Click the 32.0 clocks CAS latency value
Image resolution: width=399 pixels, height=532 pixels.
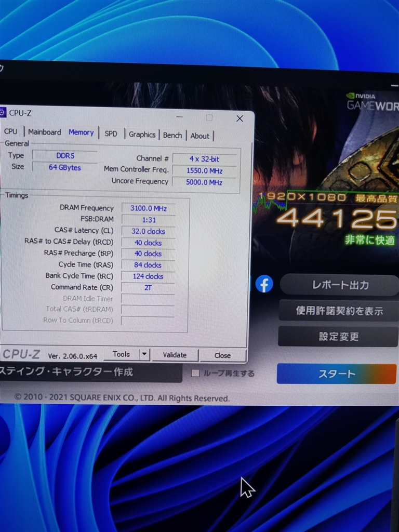click(x=148, y=231)
